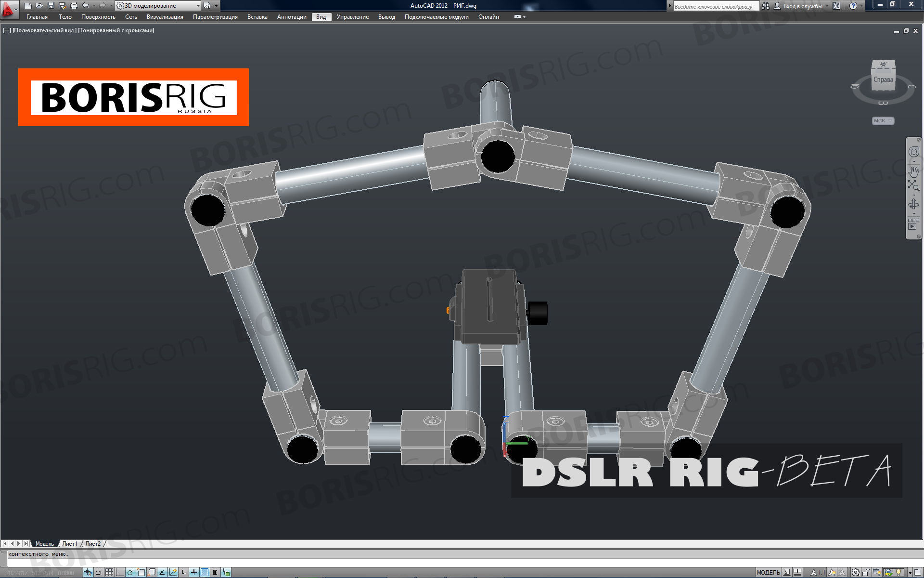Open the Онлайн tab

[x=488, y=17]
